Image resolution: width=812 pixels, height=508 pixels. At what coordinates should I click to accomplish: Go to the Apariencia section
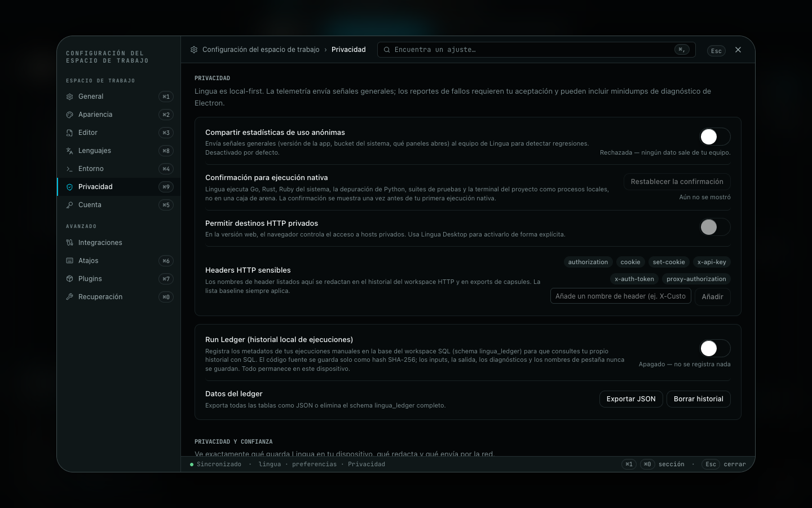point(119,115)
